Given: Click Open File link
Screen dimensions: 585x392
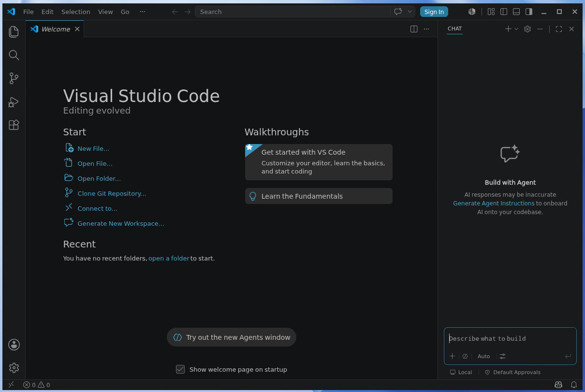Looking at the screenshot, I should (x=95, y=163).
